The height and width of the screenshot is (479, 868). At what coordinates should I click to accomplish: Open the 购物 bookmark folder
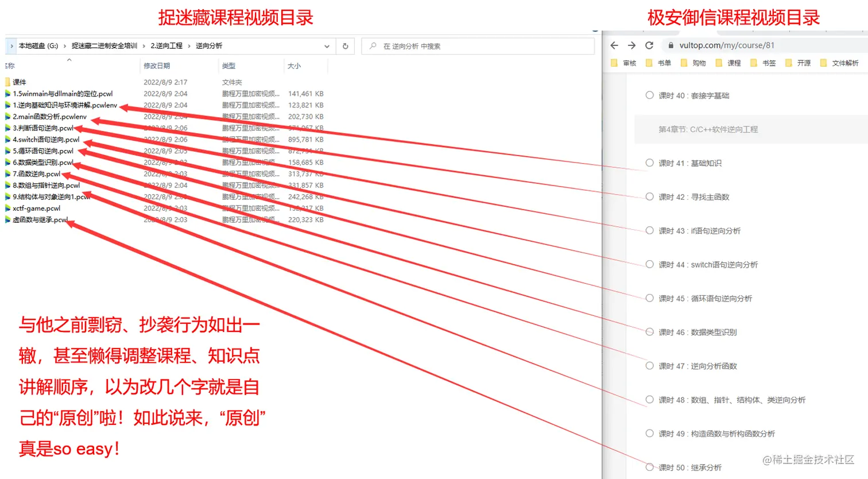(693, 63)
